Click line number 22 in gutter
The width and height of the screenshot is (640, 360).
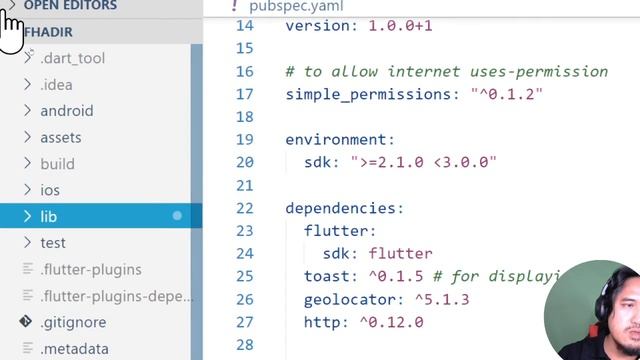click(x=245, y=208)
